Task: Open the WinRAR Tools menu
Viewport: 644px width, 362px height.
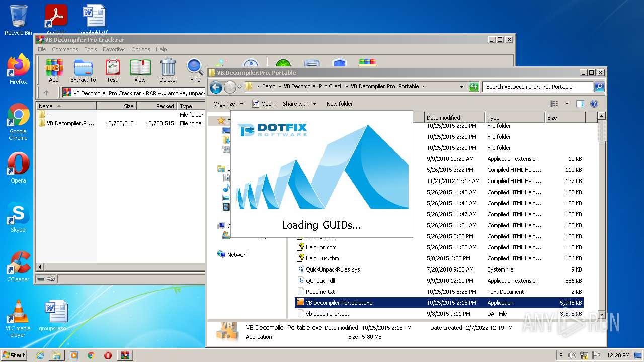Action: tap(91, 49)
